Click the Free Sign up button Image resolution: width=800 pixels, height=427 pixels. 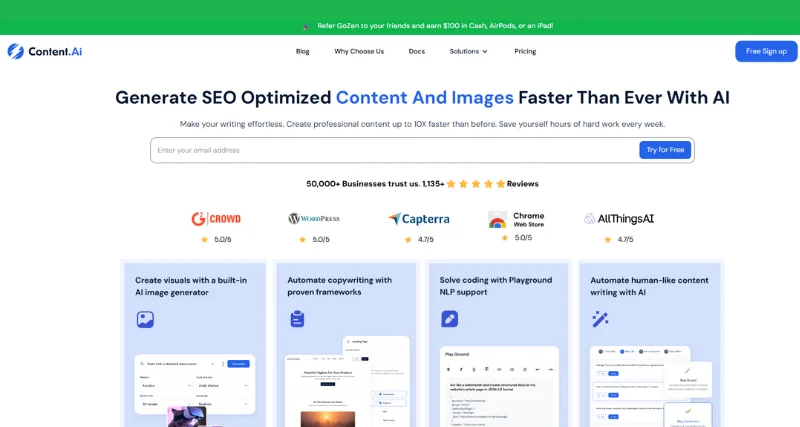766,51
